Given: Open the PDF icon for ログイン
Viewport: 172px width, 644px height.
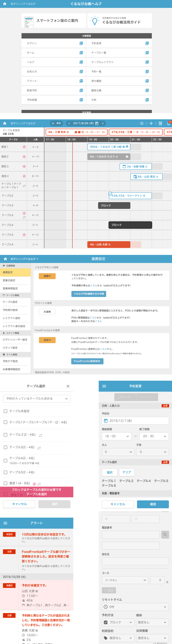Looking at the screenshot, I should tap(81, 43).
